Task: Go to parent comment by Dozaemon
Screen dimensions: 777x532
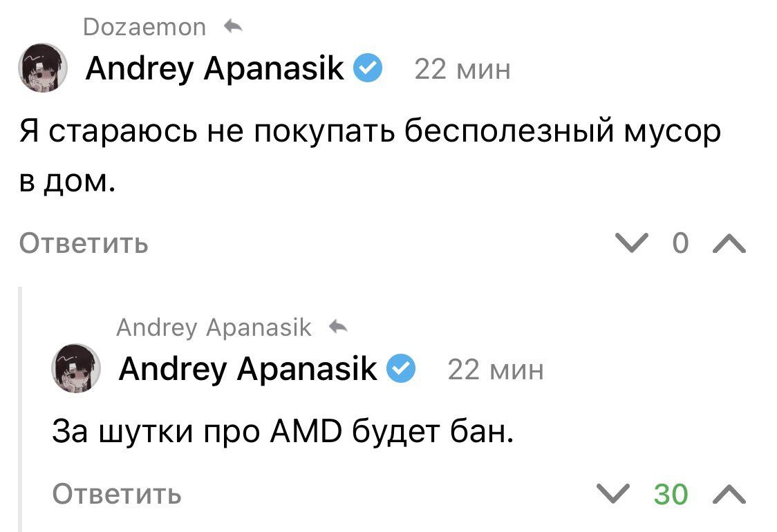Action: click(x=144, y=27)
